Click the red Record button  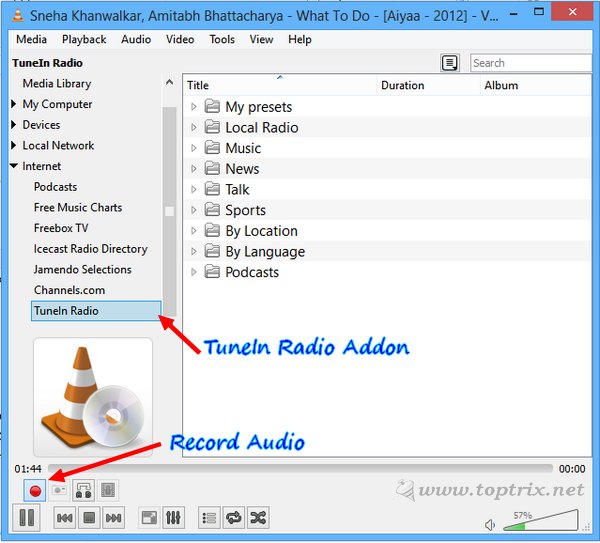[35, 490]
